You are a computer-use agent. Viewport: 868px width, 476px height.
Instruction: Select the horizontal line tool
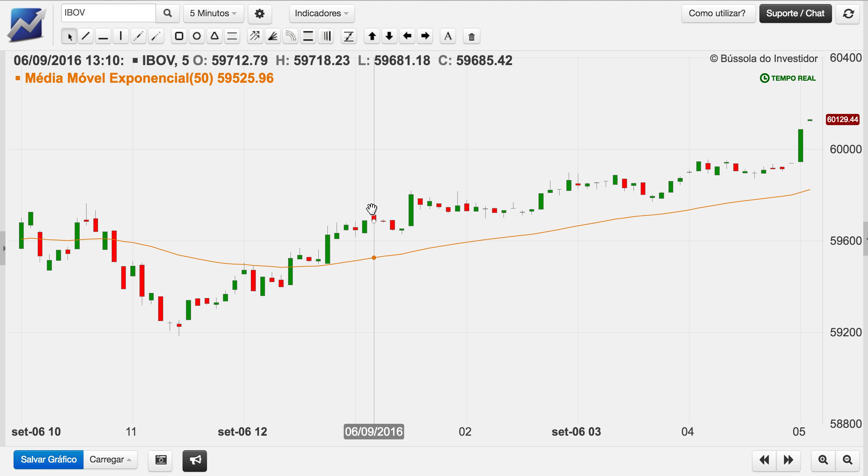[x=103, y=36]
